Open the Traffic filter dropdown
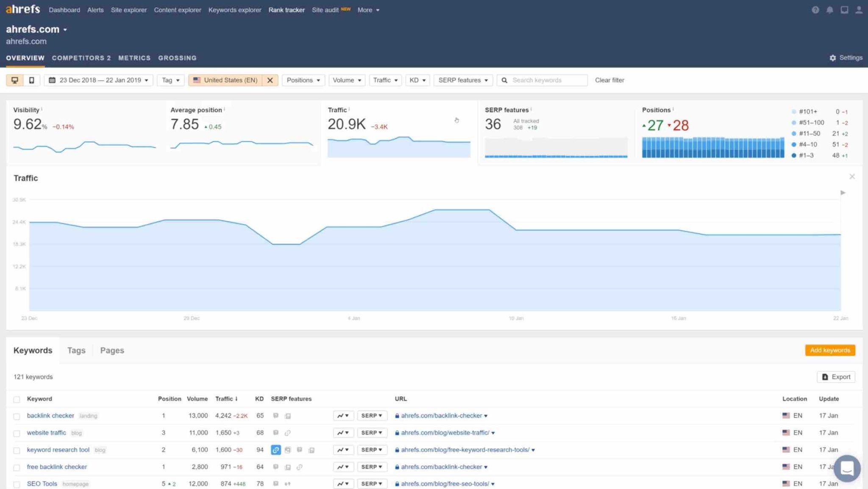The image size is (868, 489). point(385,80)
